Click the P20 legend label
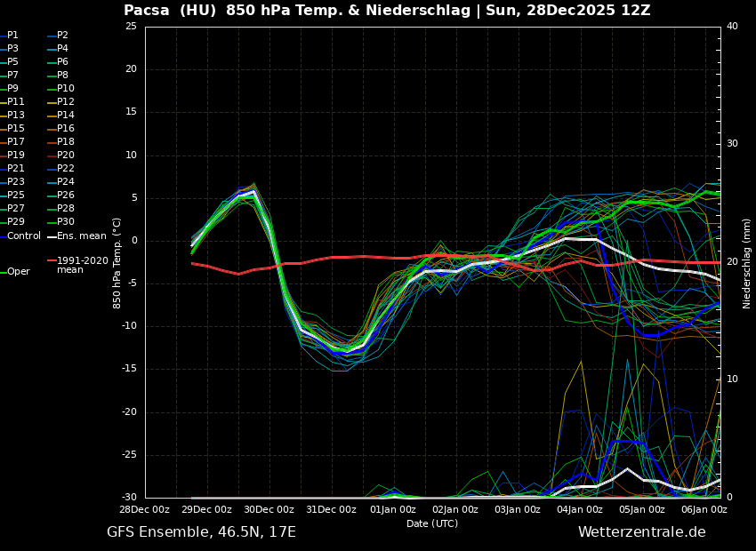Image resolution: width=756 pixels, height=551 pixels. coord(66,156)
